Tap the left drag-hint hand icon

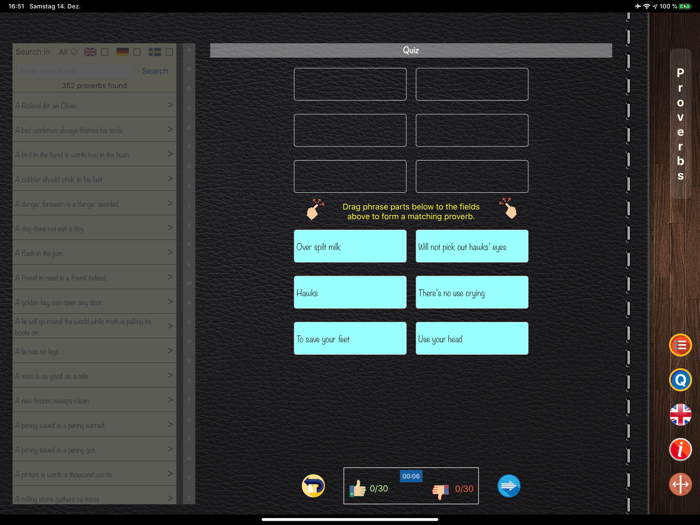click(x=315, y=209)
